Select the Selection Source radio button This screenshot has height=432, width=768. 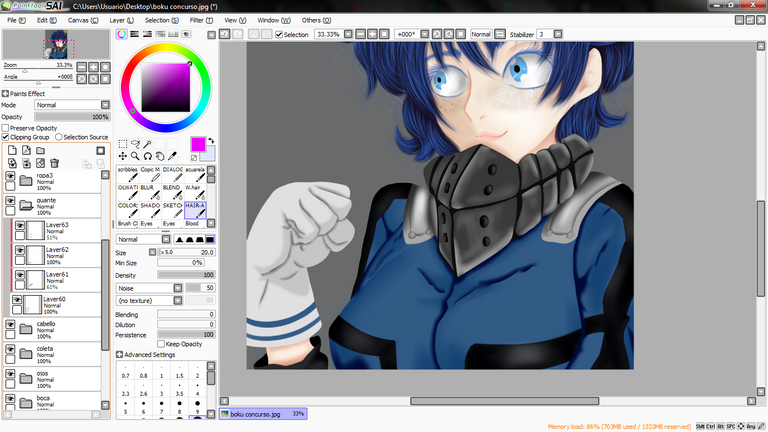coord(59,137)
